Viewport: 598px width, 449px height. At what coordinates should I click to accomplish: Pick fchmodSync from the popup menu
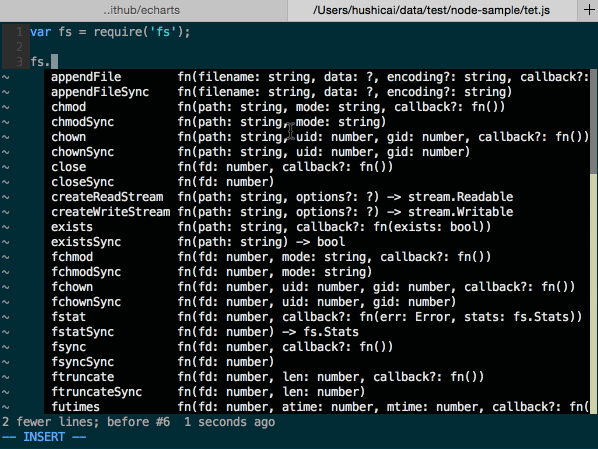coord(317,272)
